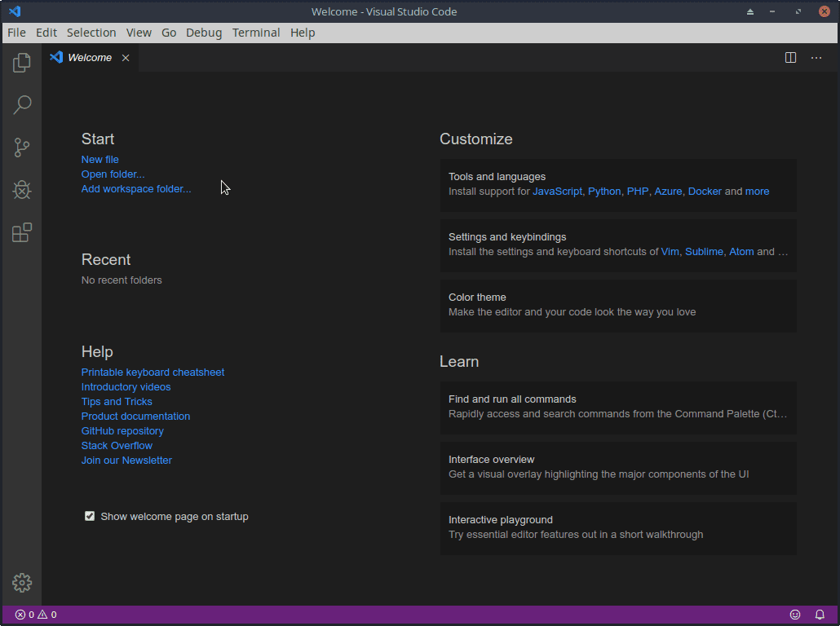The image size is (840, 626).
Task: Install Docker support
Action: (705, 192)
